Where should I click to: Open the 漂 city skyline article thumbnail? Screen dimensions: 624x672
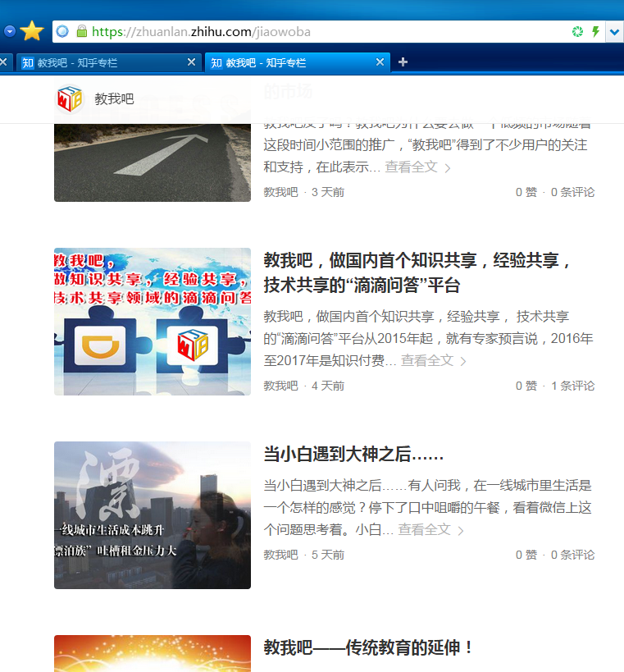click(153, 515)
